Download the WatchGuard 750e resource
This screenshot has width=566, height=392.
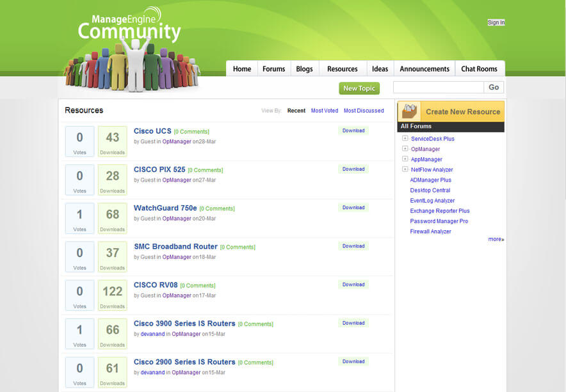point(353,207)
